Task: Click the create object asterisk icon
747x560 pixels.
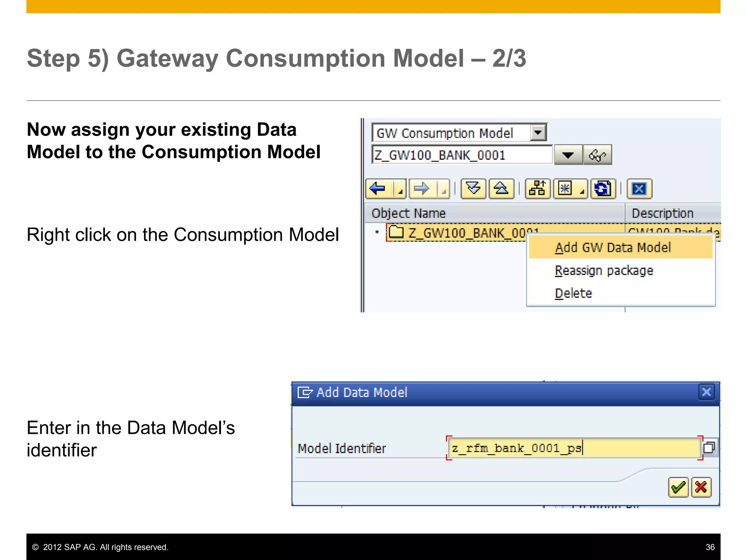Action: point(565,188)
